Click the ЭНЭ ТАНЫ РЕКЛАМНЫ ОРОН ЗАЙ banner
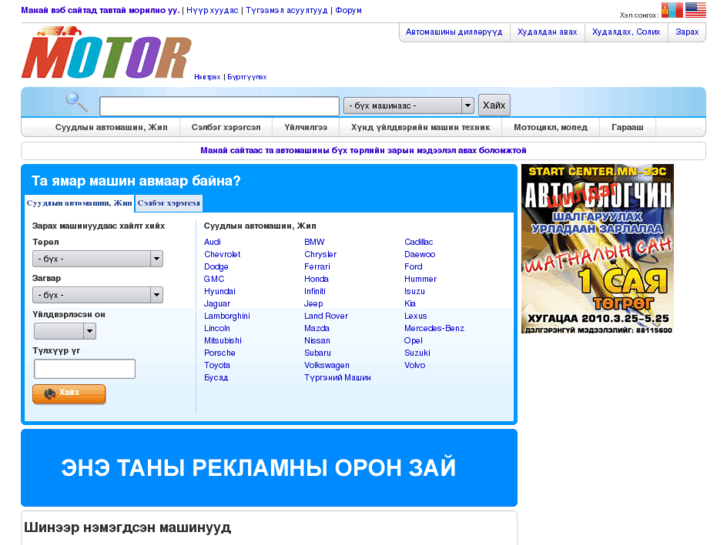This screenshot has width=727, height=545. [x=269, y=468]
